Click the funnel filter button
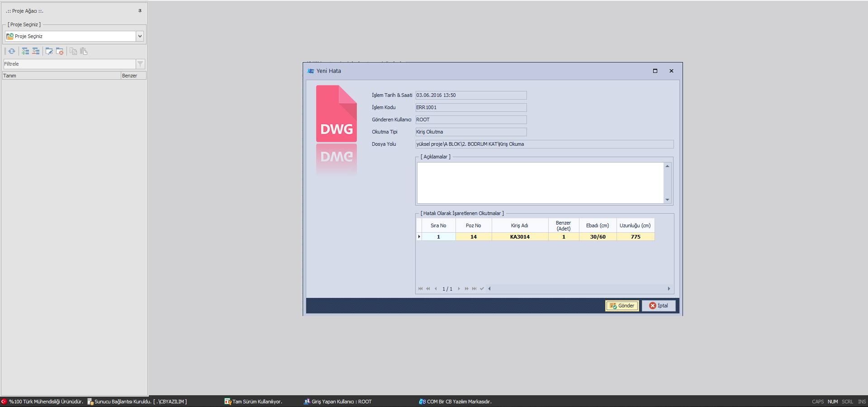This screenshot has width=868, height=407. pyautogui.click(x=140, y=64)
